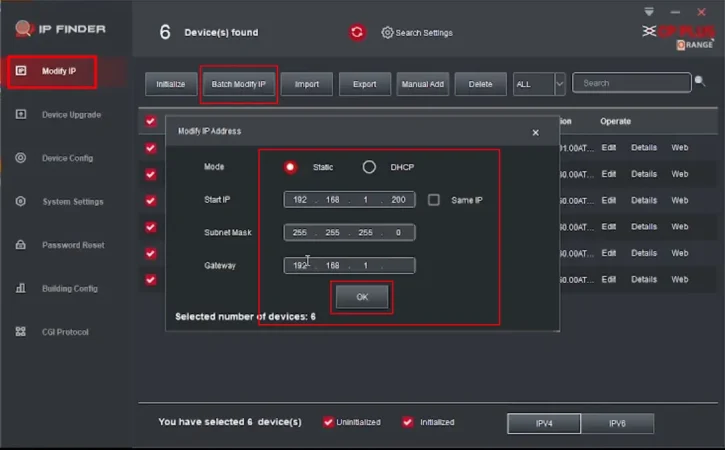
Task: Select the Static mode radio button
Action: [291, 167]
